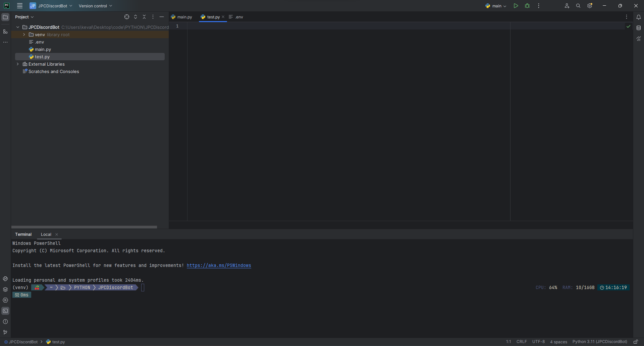Select Scratches and Consoles node
Screen dimensions: 644x346
click(x=90, y=71)
